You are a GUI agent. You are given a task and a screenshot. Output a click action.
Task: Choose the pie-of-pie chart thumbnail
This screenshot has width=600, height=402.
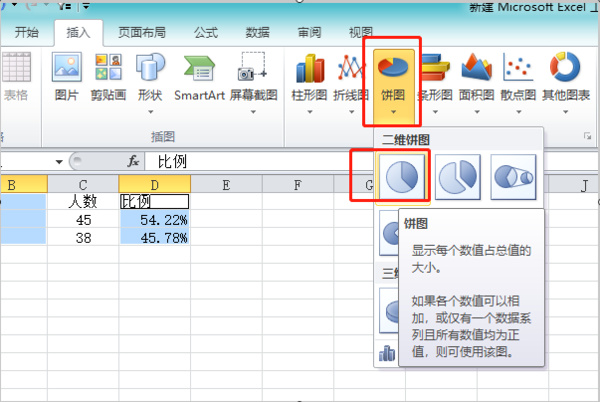(513, 177)
